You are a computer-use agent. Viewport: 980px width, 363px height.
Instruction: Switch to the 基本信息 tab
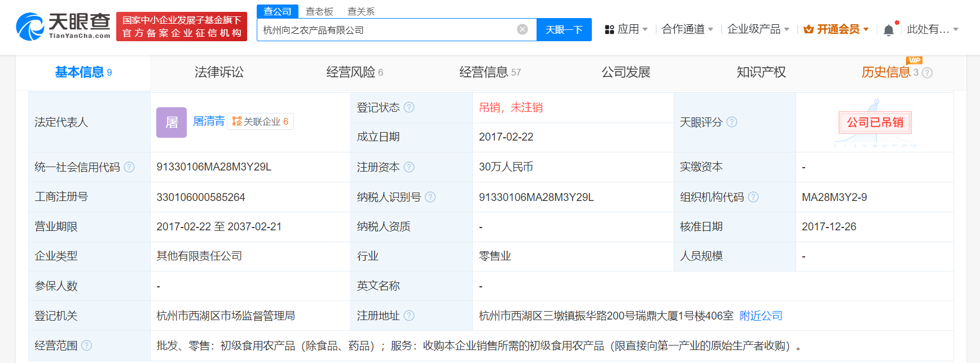(83, 72)
